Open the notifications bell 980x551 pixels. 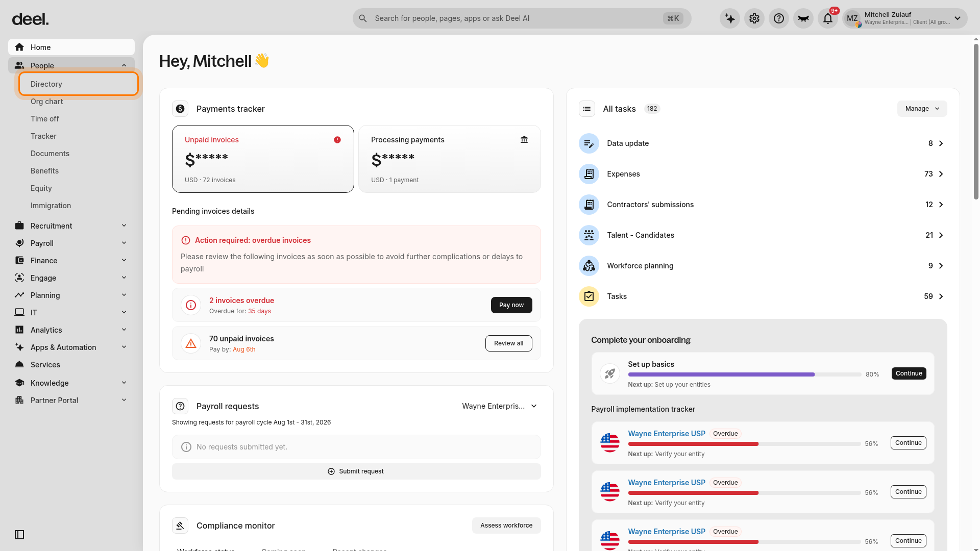click(x=828, y=18)
